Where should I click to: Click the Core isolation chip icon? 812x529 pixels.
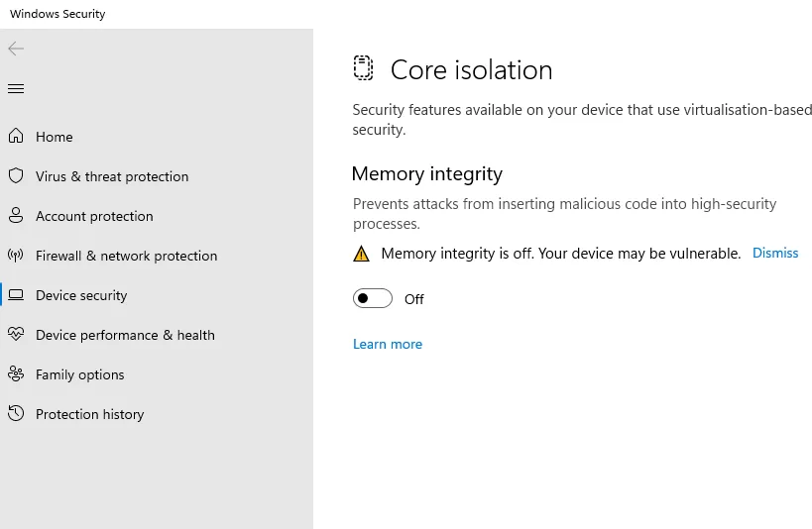pyautogui.click(x=364, y=69)
